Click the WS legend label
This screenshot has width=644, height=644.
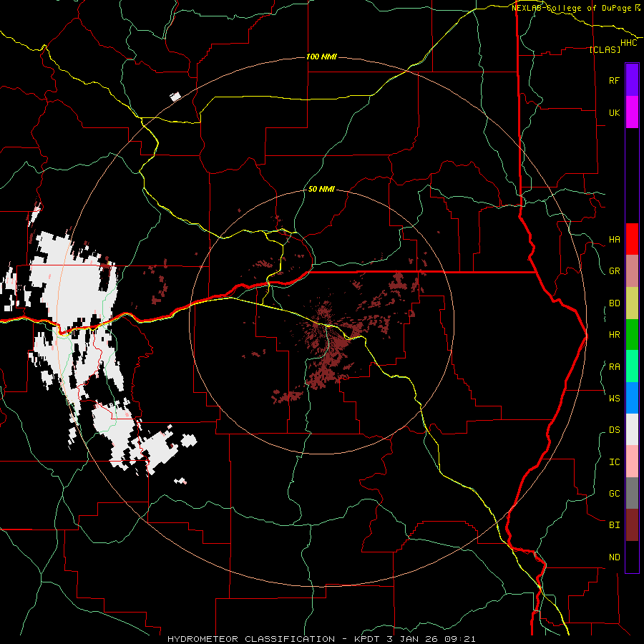tap(615, 398)
